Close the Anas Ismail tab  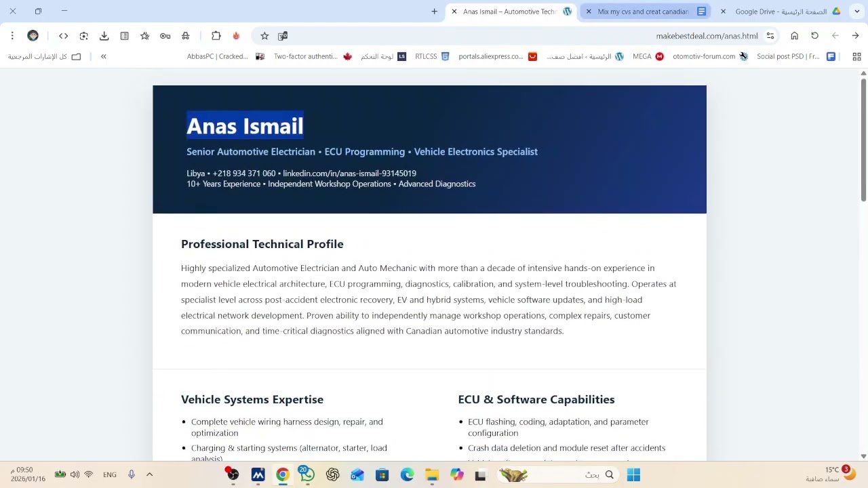tap(454, 12)
